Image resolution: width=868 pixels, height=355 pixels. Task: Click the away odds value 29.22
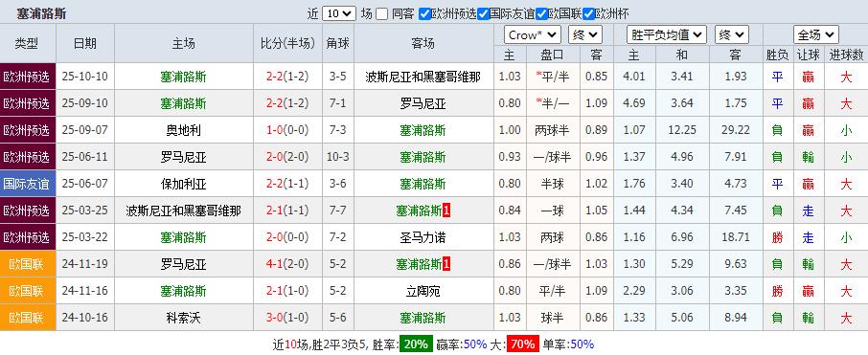(736, 130)
